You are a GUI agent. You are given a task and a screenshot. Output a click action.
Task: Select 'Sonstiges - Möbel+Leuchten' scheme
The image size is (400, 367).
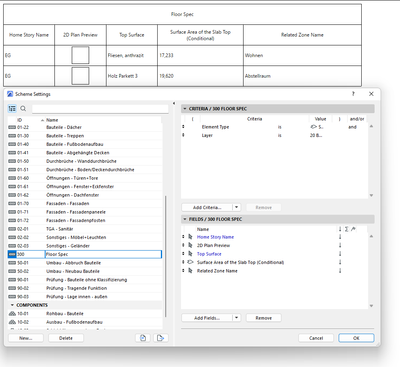(x=76, y=237)
